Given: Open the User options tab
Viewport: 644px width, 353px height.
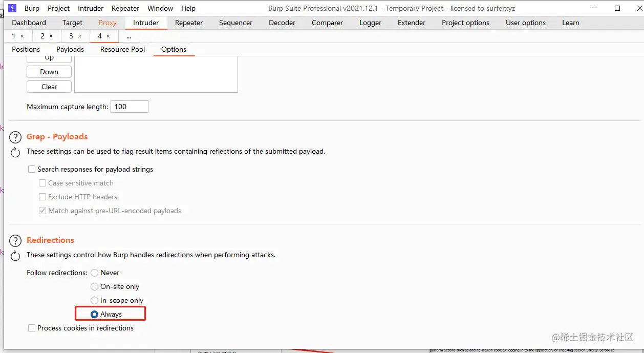Looking at the screenshot, I should (526, 23).
